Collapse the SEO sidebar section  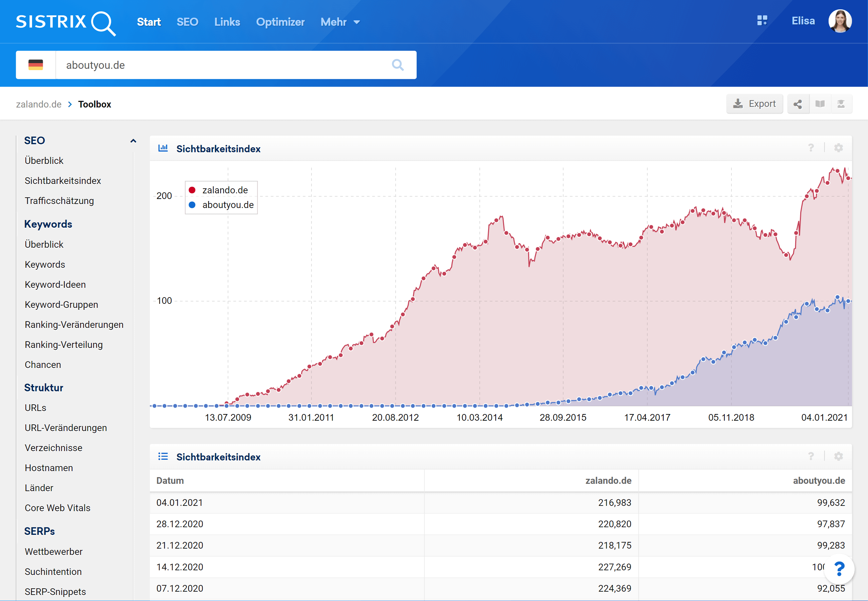tap(133, 141)
